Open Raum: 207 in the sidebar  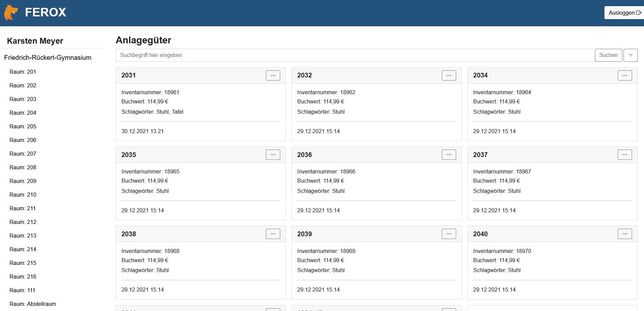(x=23, y=154)
